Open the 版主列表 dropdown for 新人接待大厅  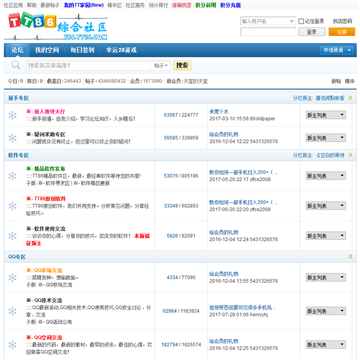click(x=326, y=115)
